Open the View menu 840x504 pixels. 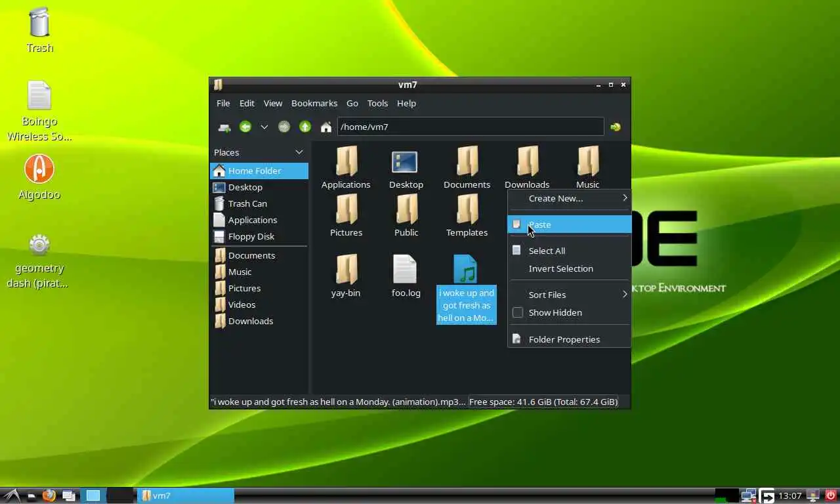pyautogui.click(x=273, y=103)
